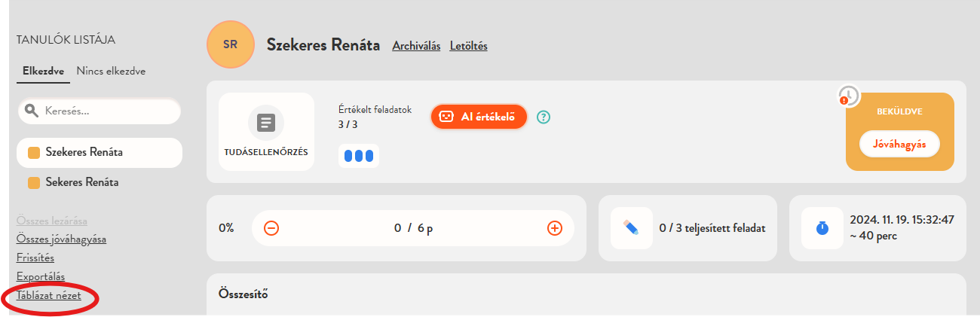Click the teal help question mark icon
This screenshot has width=980, height=317.
(544, 117)
